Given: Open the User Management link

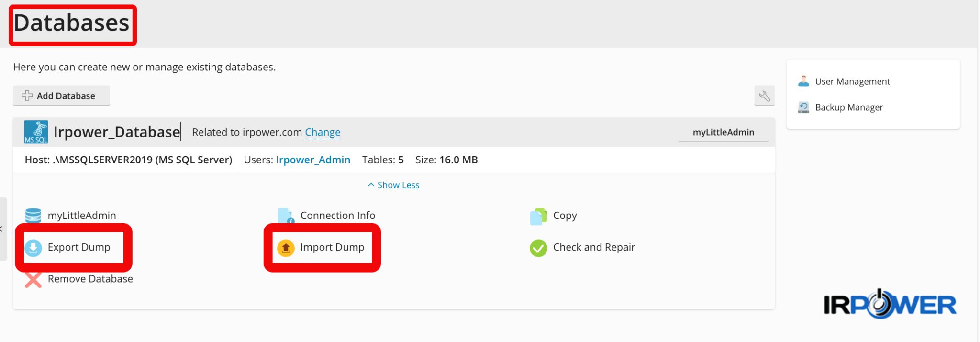Looking at the screenshot, I should [852, 81].
